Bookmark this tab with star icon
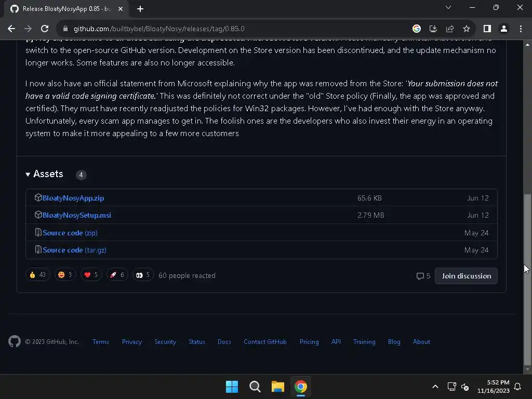532x399 pixels. (x=467, y=29)
